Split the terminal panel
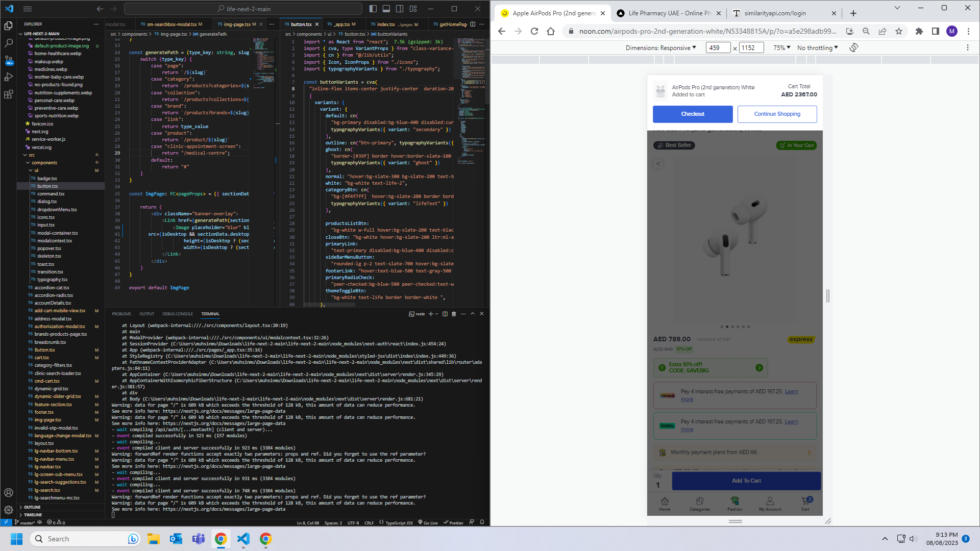Image resolution: width=980 pixels, height=551 pixels. click(445, 314)
